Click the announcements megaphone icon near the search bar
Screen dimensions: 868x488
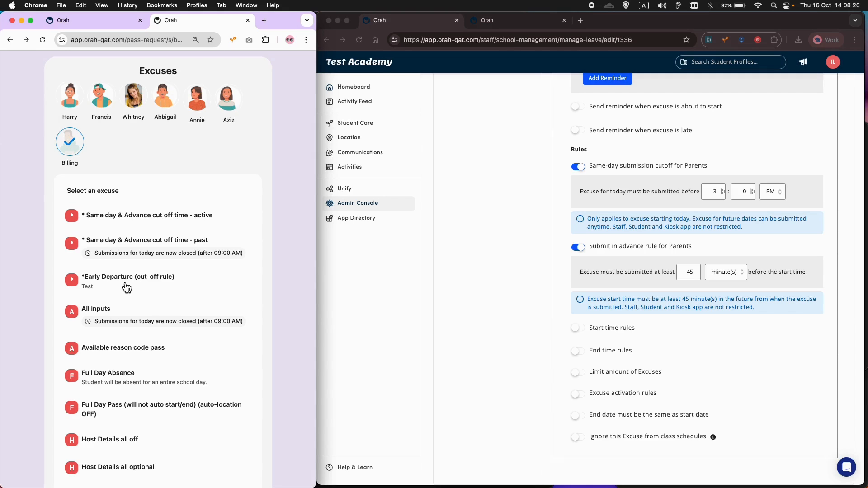(x=802, y=62)
